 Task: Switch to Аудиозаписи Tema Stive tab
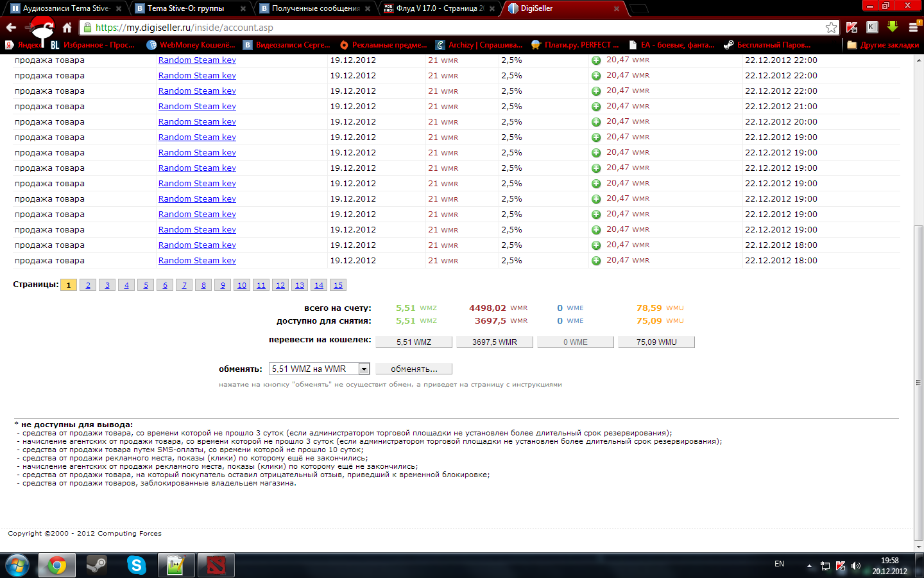click(67, 8)
